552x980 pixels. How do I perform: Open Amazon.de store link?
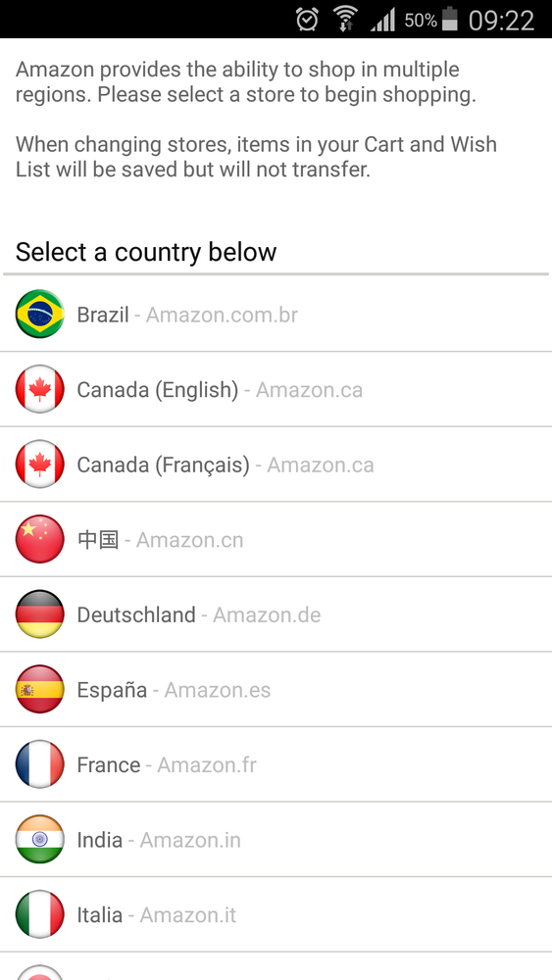(x=267, y=615)
